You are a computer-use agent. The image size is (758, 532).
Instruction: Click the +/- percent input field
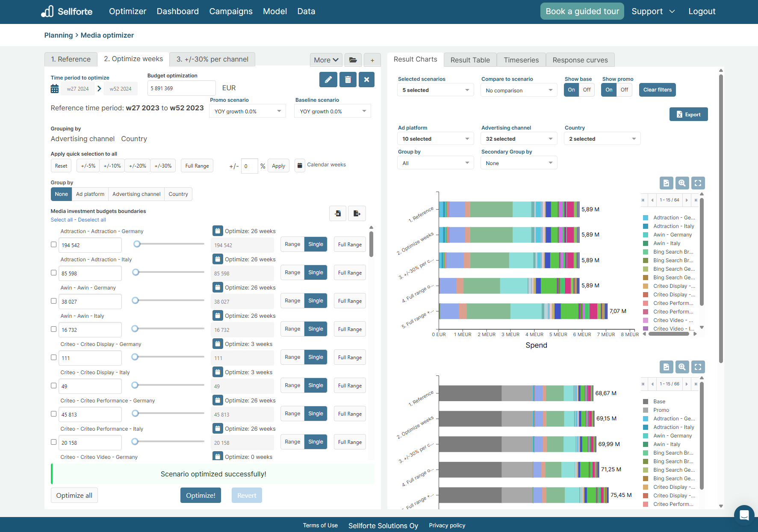(x=250, y=166)
